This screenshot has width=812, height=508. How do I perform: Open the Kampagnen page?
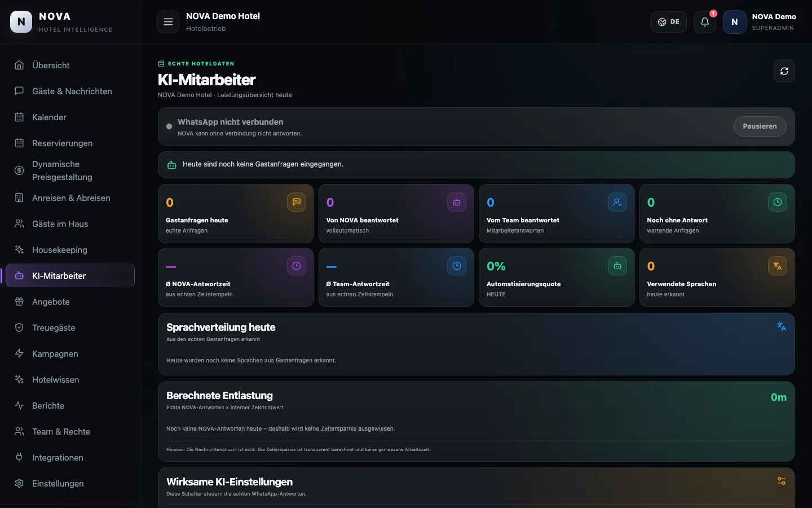[70, 354]
